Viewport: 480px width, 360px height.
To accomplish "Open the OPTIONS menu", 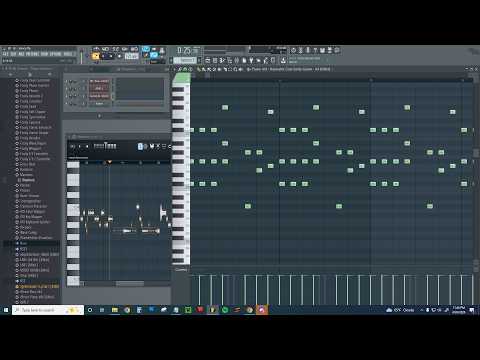I will pyautogui.click(x=56, y=54).
